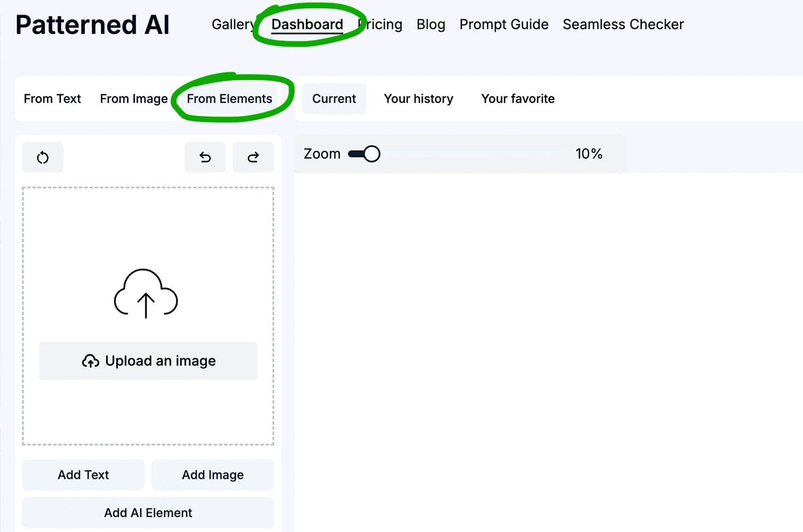This screenshot has width=803, height=532.
Task: Click the large cloud upload icon
Action: tap(146, 294)
